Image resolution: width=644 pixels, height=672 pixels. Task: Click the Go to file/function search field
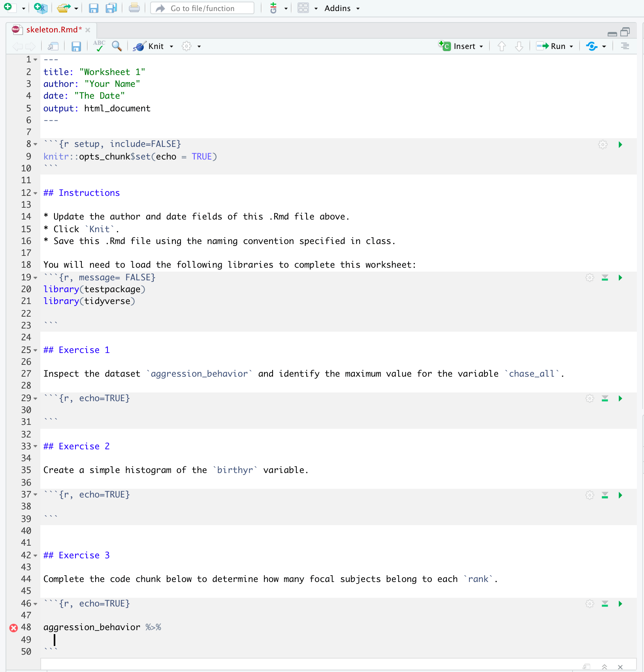[x=202, y=8]
